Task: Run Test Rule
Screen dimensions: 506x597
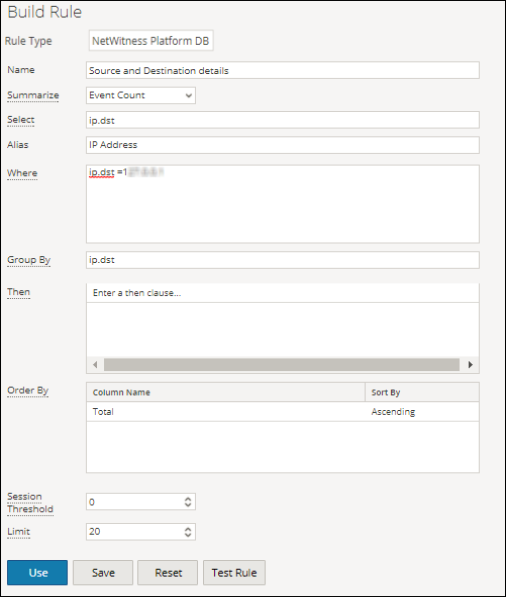Action: click(x=234, y=573)
